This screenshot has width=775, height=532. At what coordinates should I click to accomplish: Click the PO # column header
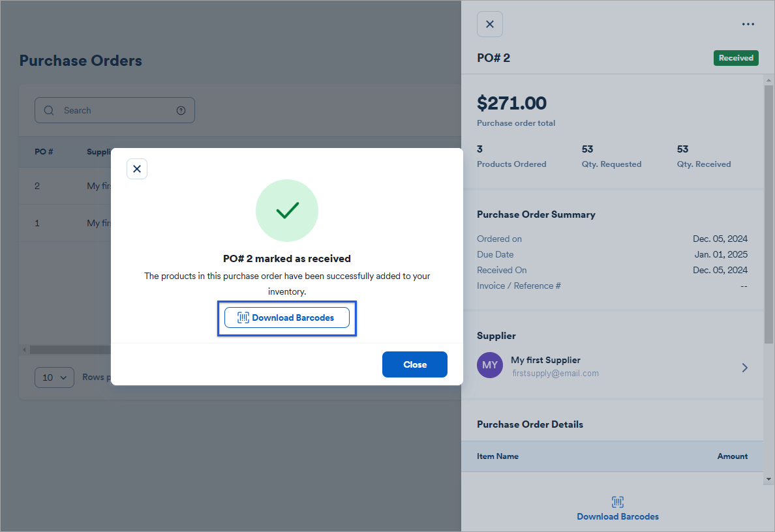point(44,152)
